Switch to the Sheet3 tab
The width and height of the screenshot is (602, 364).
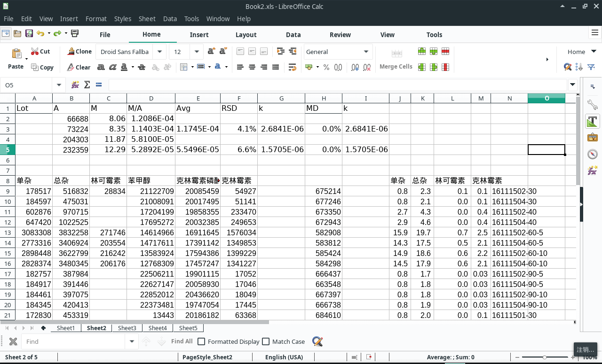(x=127, y=328)
